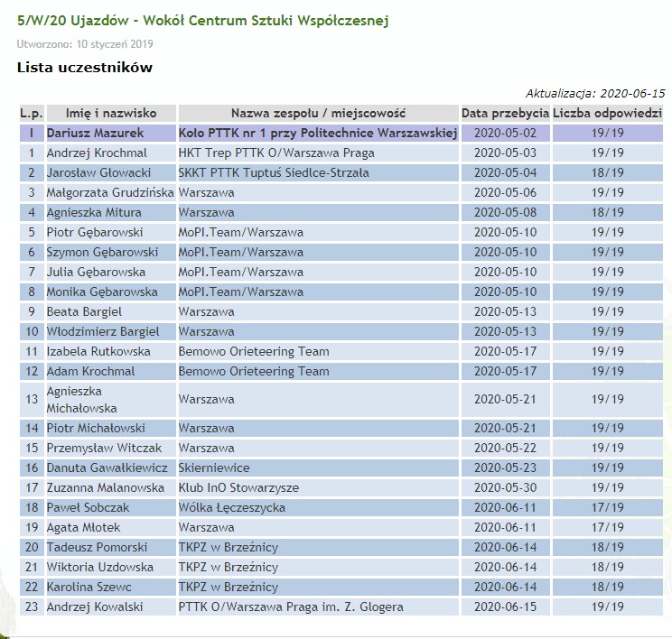Click row number 23
The width and height of the screenshot is (672, 639).
(x=32, y=607)
